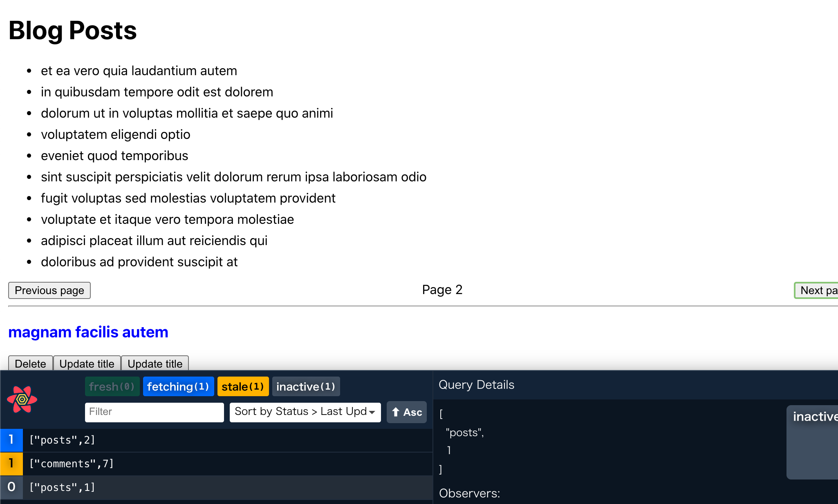The image size is (838, 504).
Task: Click the post 'voluptatem eligendi optio'
Action: 115,134
